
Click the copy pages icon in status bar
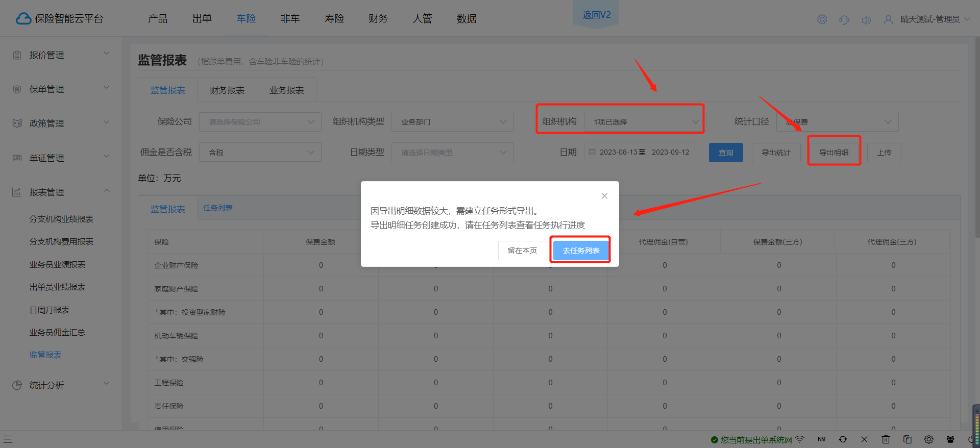coord(907,439)
